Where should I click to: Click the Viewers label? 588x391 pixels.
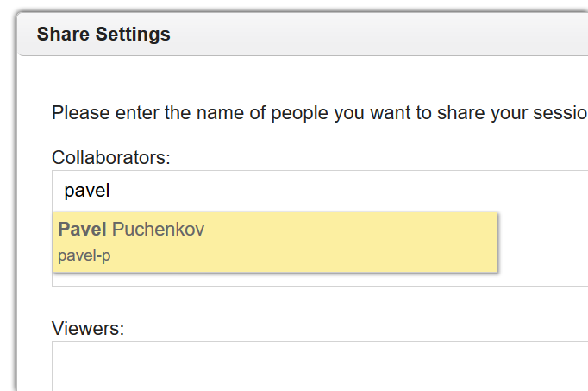pos(88,328)
